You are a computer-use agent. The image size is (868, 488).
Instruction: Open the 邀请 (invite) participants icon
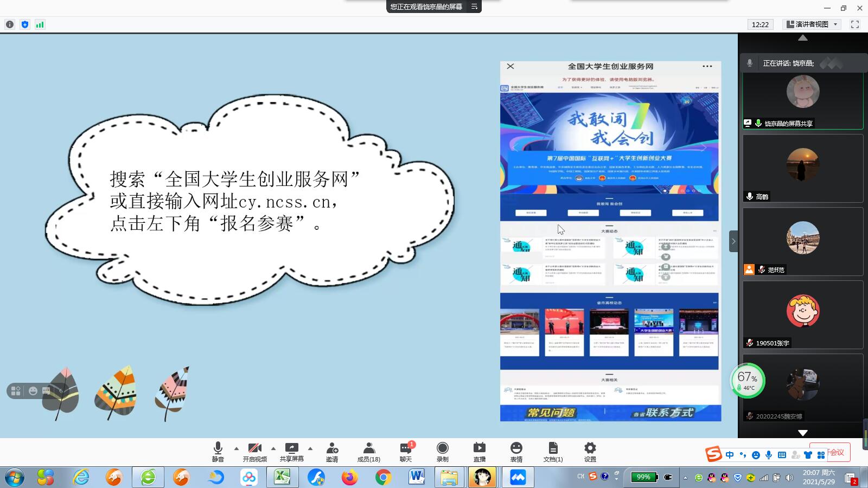[332, 451]
